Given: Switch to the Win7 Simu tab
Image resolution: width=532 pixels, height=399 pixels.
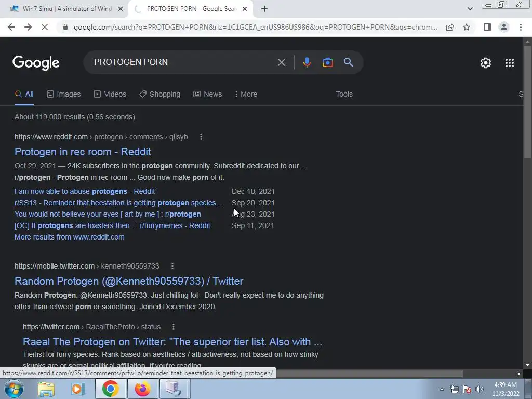Looking at the screenshot, I should 67,9.
